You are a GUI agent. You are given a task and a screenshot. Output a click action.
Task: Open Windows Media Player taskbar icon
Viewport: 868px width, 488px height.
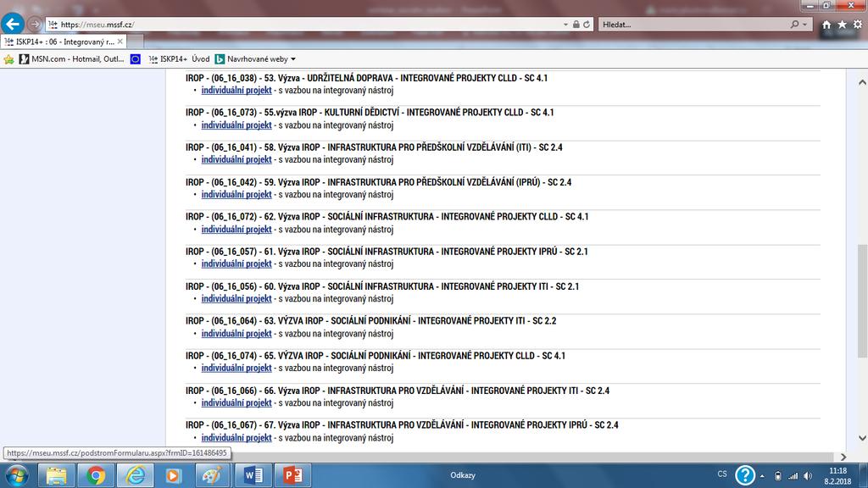pyautogui.click(x=173, y=475)
